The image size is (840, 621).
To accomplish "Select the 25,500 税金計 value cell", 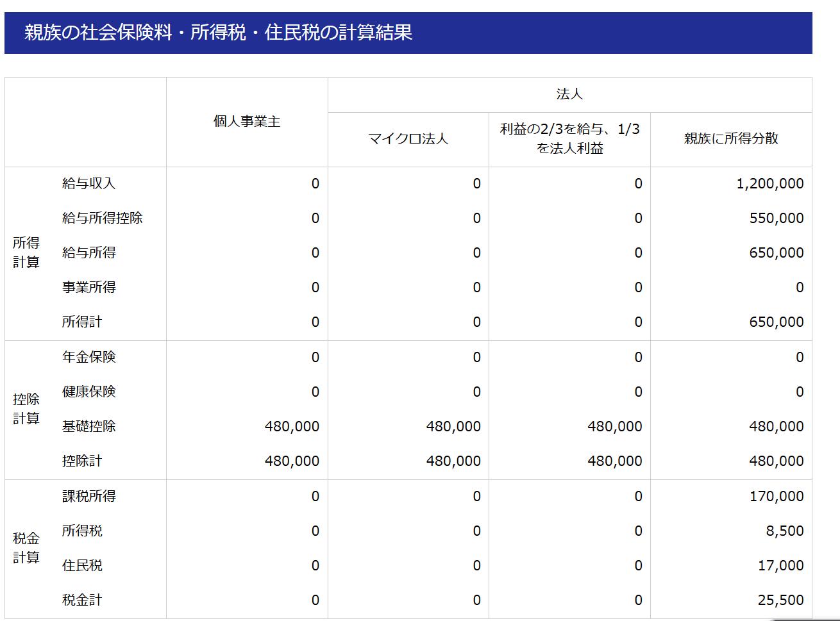I will [786, 600].
